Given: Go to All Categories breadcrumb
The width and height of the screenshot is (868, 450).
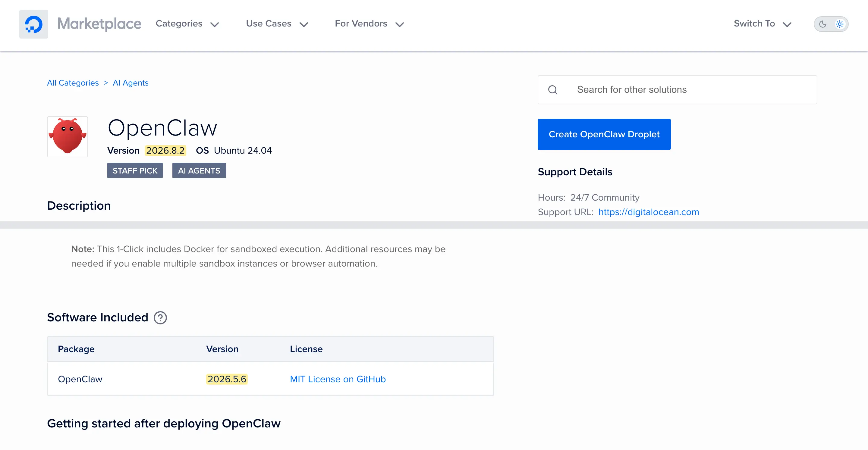Looking at the screenshot, I should (73, 83).
